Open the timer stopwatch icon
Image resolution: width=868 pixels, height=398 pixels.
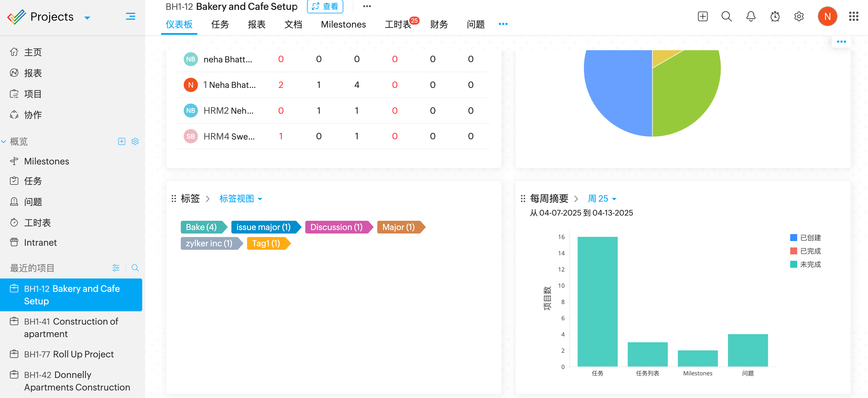[775, 17]
